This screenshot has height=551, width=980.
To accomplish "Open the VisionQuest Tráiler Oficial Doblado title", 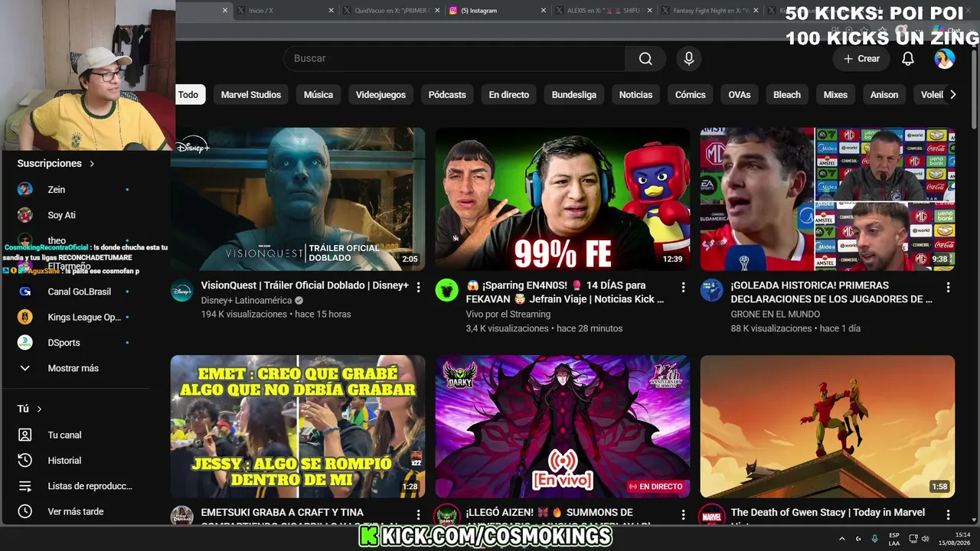I will pyautogui.click(x=305, y=285).
